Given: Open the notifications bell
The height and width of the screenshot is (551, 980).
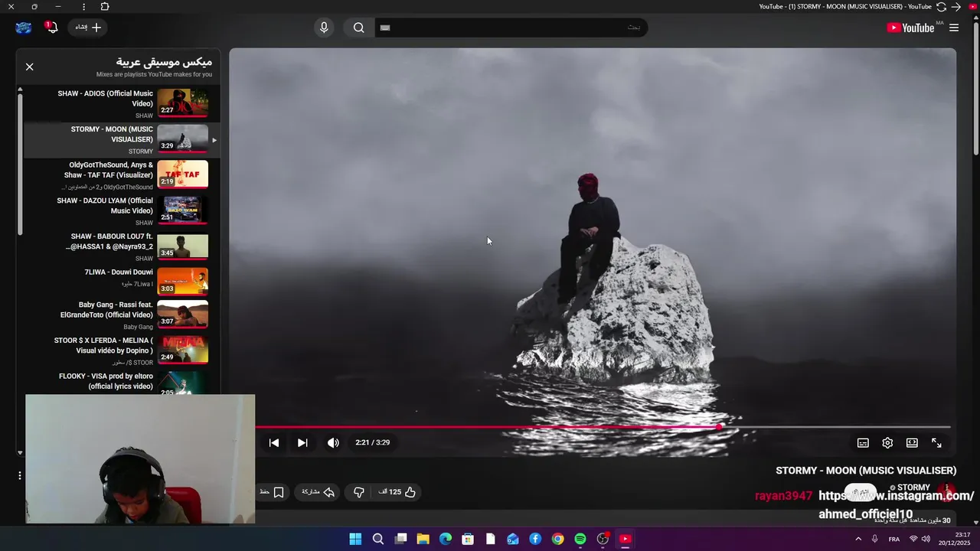Looking at the screenshot, I should pos(51,28).
